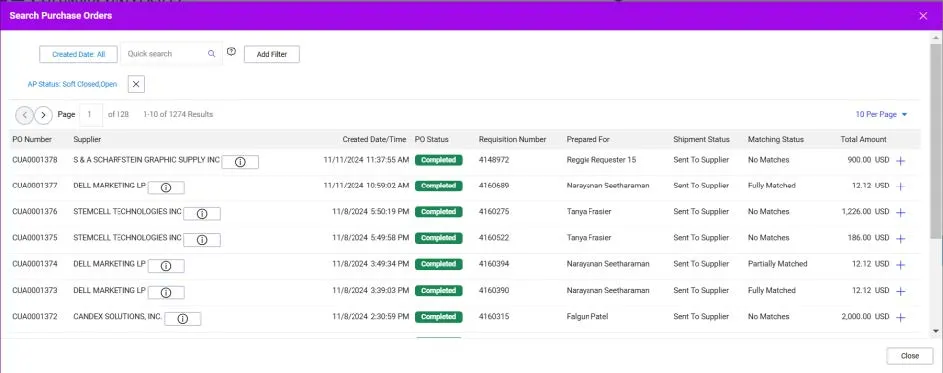The width and height of the screenshot is (943, 373).
Task: Open info icon in the CUA0001374 row
Action: (166, 266)
